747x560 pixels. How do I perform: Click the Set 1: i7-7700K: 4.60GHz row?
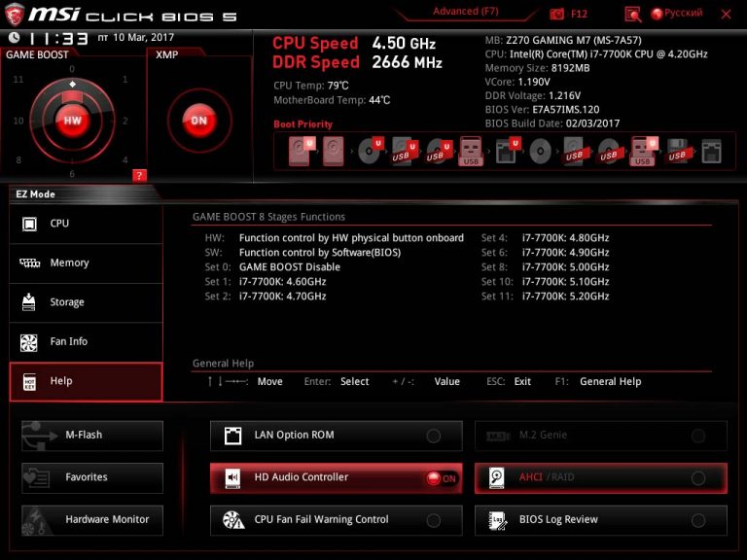(266, 282)
